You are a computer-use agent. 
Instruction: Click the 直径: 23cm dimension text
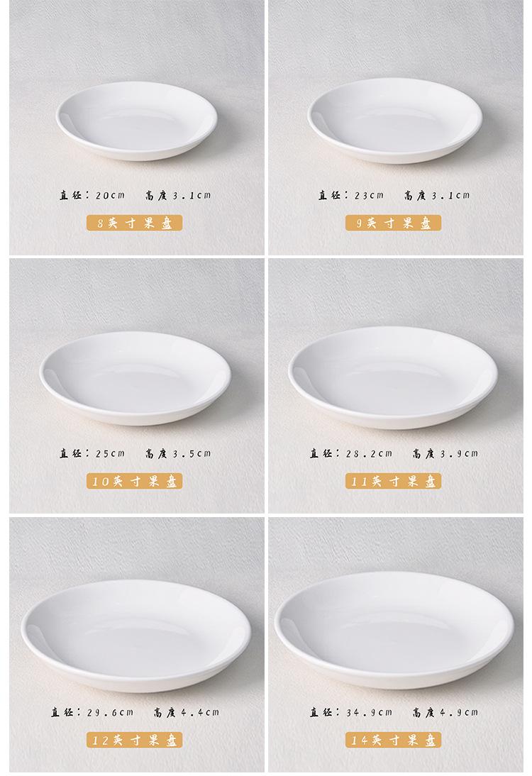351,195
